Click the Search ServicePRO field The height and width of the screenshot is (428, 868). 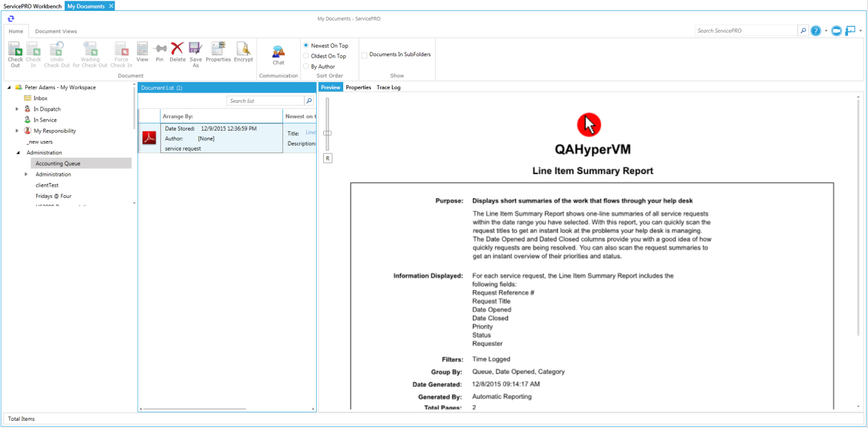pyautogui.click(x=746, y=30)
